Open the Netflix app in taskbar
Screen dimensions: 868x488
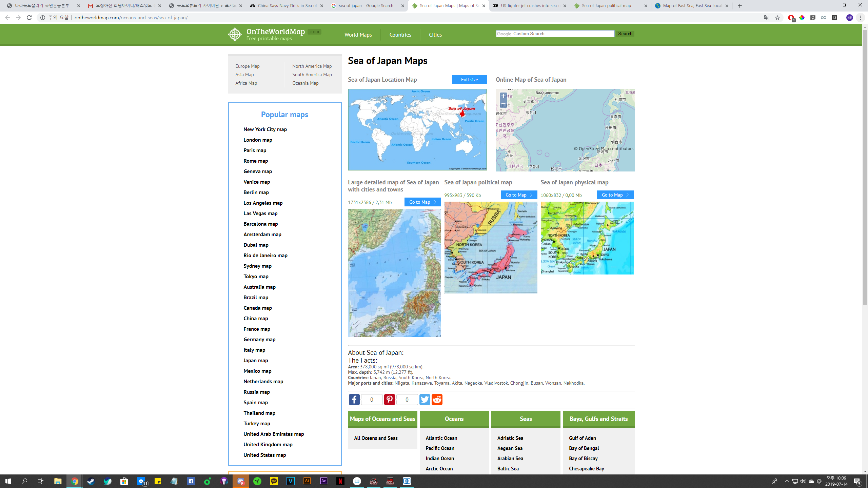tap(340, 481)
